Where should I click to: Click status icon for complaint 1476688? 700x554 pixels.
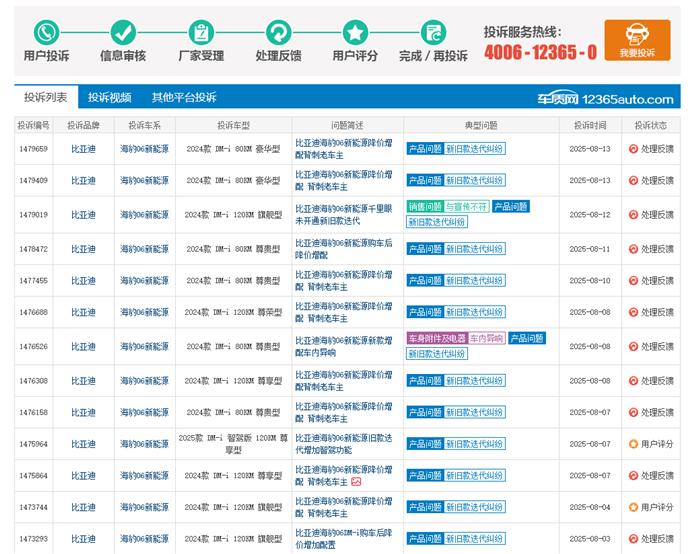(x=633, y=312)
